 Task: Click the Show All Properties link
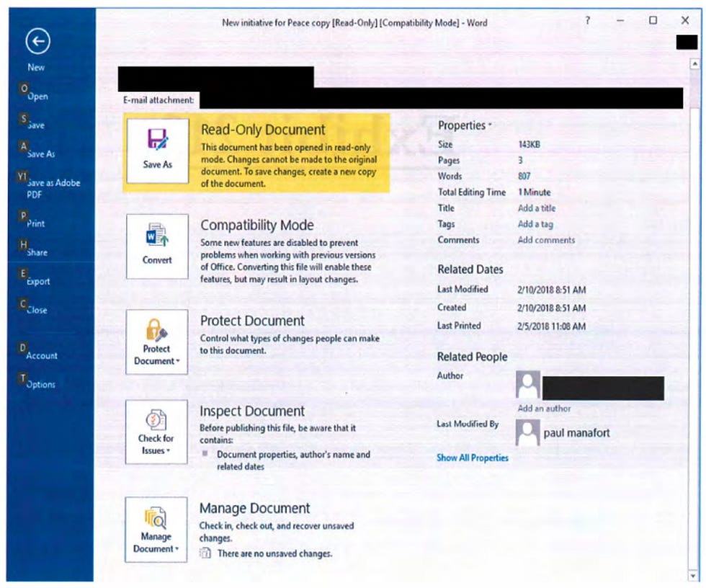(x=473, y=458)
